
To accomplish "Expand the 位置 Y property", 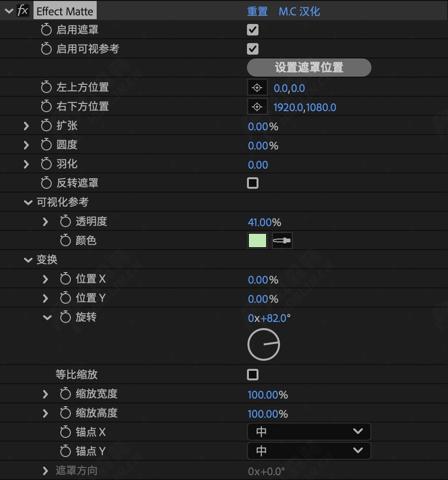I will tap(45, 298).
